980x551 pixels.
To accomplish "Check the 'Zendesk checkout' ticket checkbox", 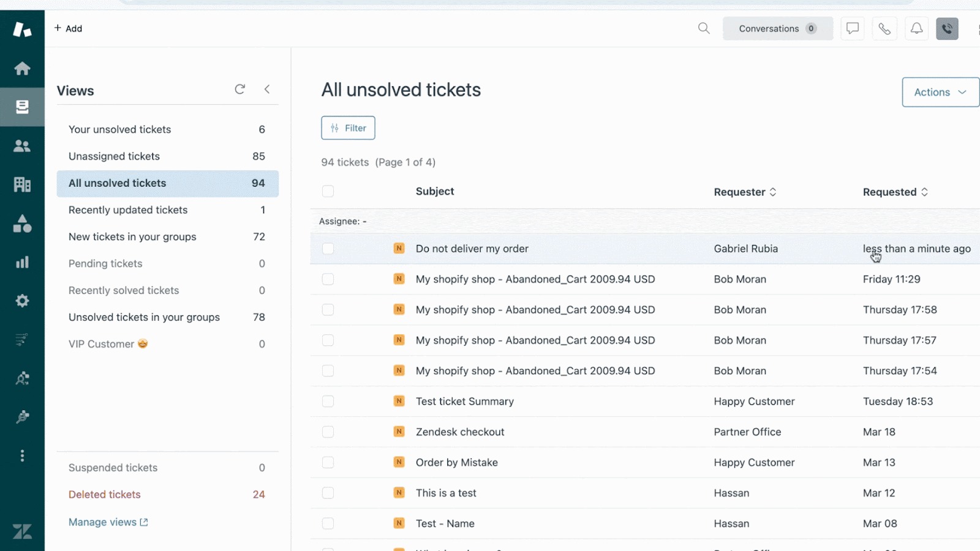I will [328, 432].
